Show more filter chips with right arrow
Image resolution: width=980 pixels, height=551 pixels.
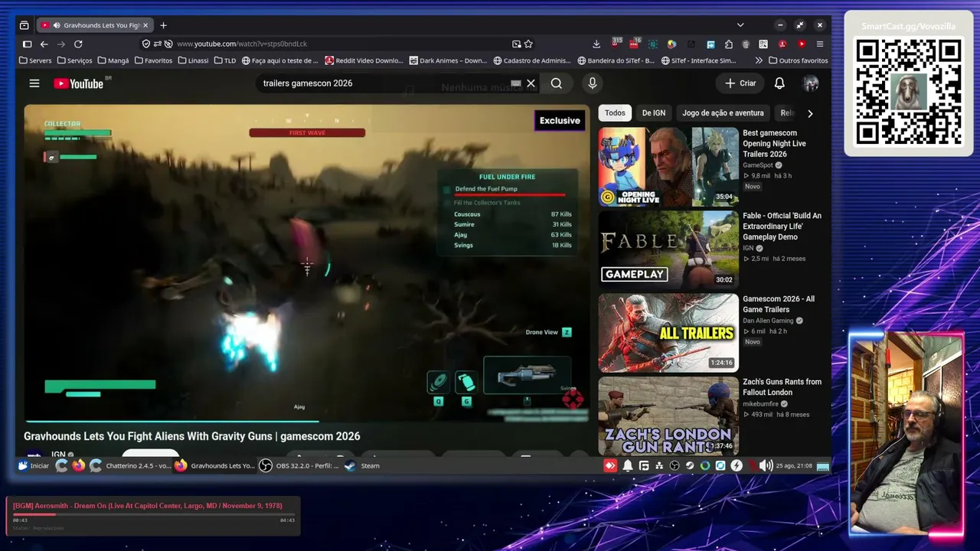coord(810,113)
